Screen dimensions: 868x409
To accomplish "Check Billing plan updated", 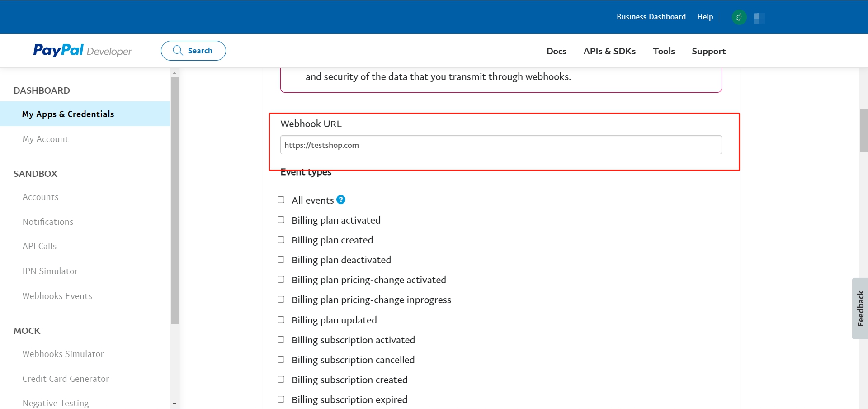I will point(281,319).
